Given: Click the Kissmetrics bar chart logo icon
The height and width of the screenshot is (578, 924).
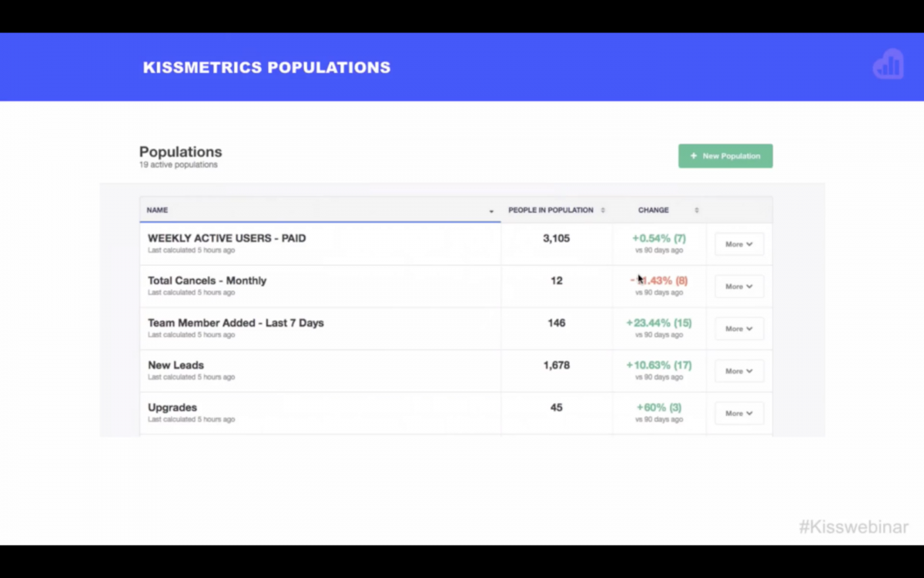Looking at the screenshot, I should tap(888, 65).
